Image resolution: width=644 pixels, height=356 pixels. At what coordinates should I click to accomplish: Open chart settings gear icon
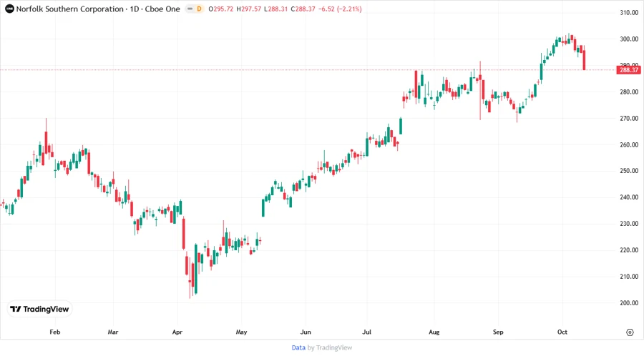630,332
